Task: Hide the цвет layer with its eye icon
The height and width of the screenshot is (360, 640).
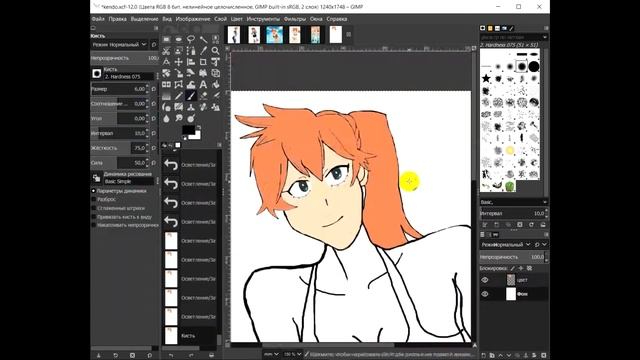Action: click(485, 280)
